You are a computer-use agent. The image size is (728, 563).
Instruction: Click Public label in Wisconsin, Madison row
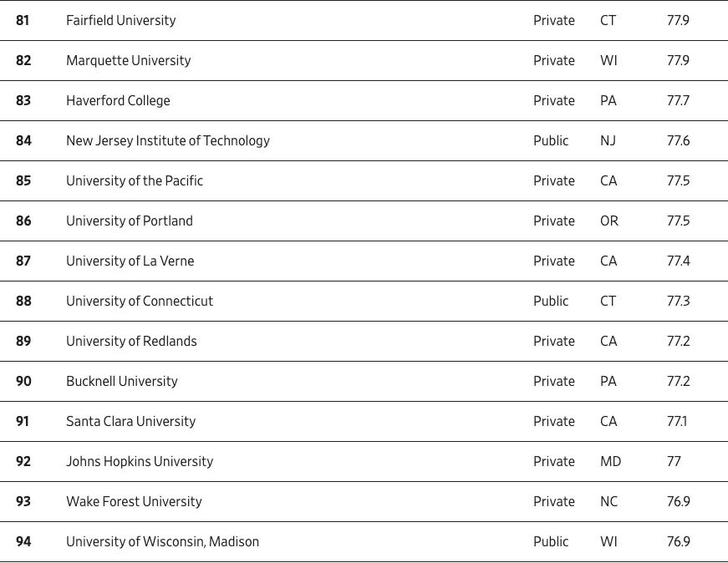[551, 541]
